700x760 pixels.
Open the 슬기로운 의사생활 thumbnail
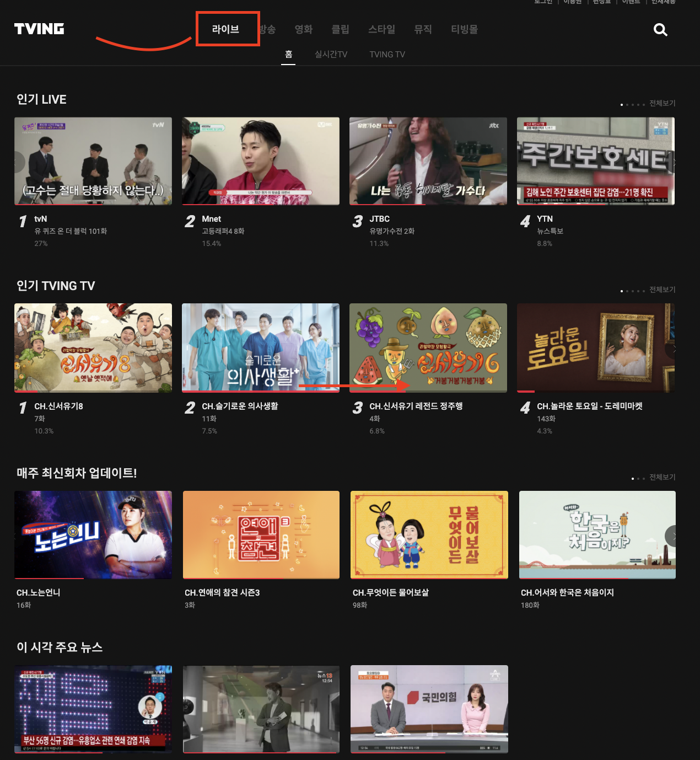click(261, 347)
